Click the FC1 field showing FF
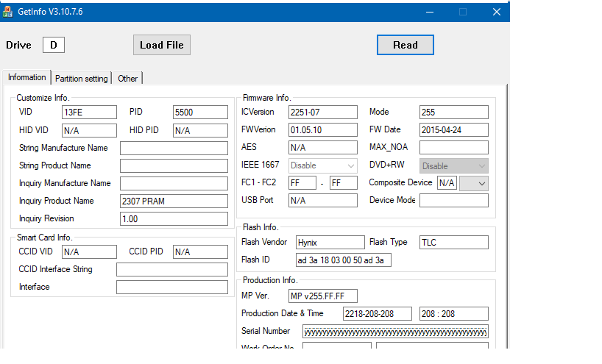Image resolution: width=602 pixels, height=364 pixels. pyautogui.click(x=302, y=182)
